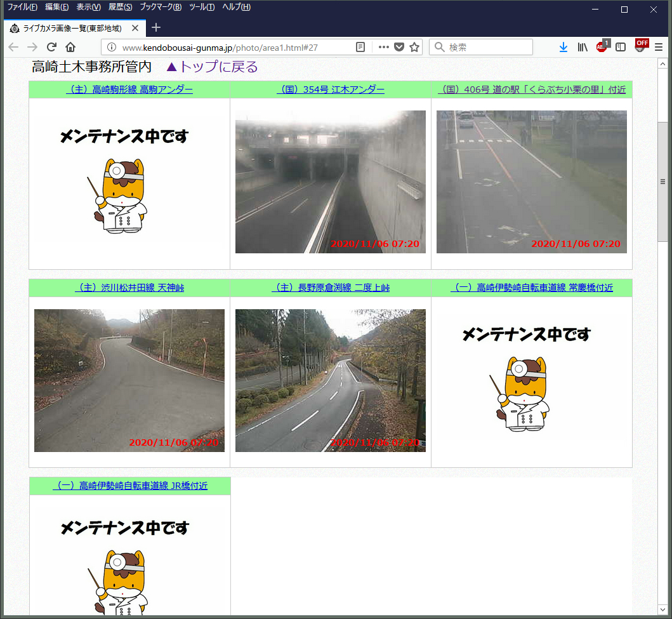View the 二度上峠 forest road camera image
The width and height of the screenshot is (672, 619).
click(331, 380)
